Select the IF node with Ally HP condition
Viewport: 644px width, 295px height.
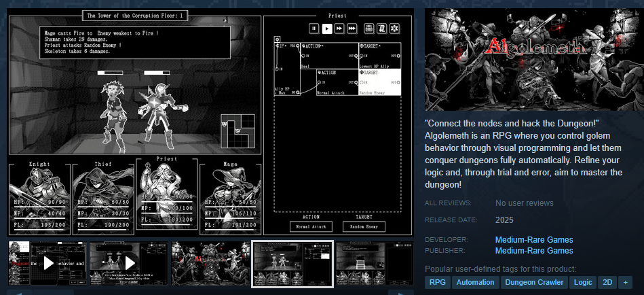point(287,69)
